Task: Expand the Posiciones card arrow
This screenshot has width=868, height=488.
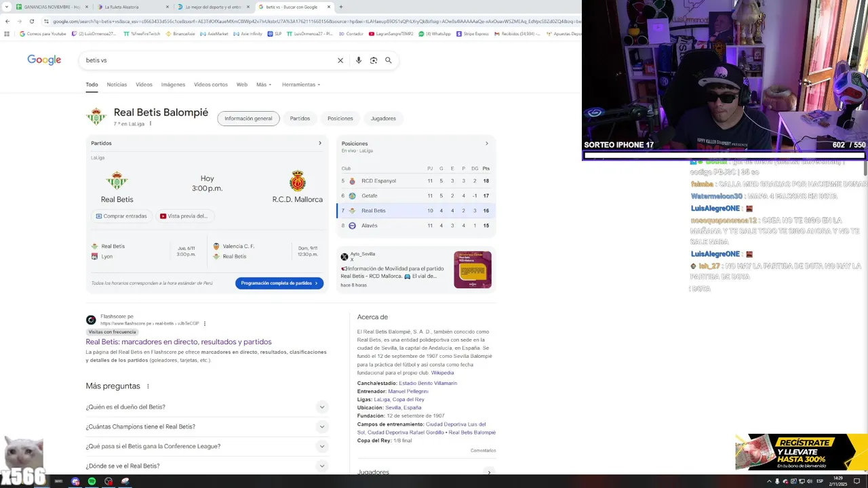Action: (486, 143)
